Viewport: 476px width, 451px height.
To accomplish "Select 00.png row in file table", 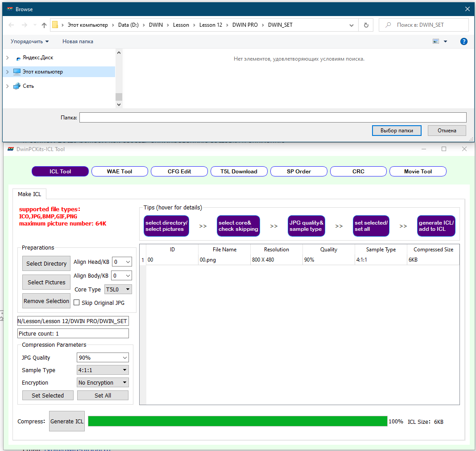I will (x=300, y=260).
